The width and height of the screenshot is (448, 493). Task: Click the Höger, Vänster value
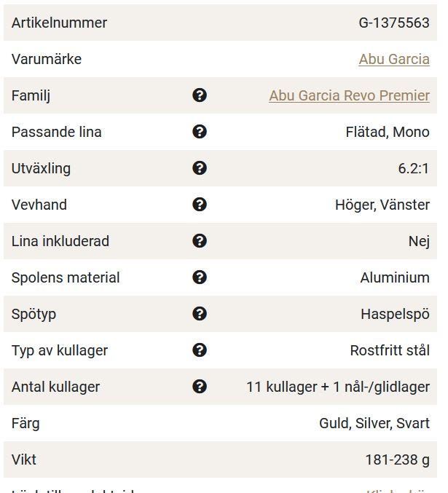[382, 205]
